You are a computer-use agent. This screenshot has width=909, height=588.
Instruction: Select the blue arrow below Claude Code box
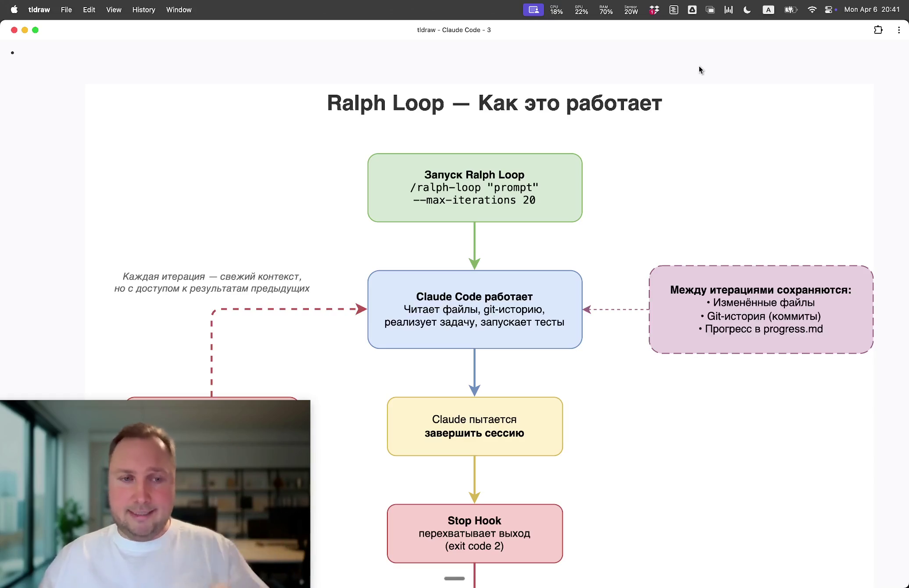click(x=475, y=373)
